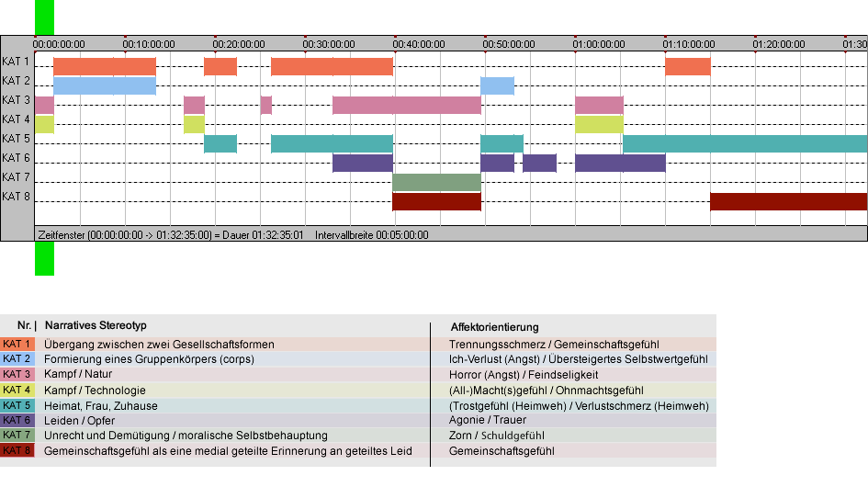Image resolution: width=868 pixels, height=487 pixels.
Task: Click the teal KAT 5 segment from 00:26 to 00:40
Action: click(333, 143)
